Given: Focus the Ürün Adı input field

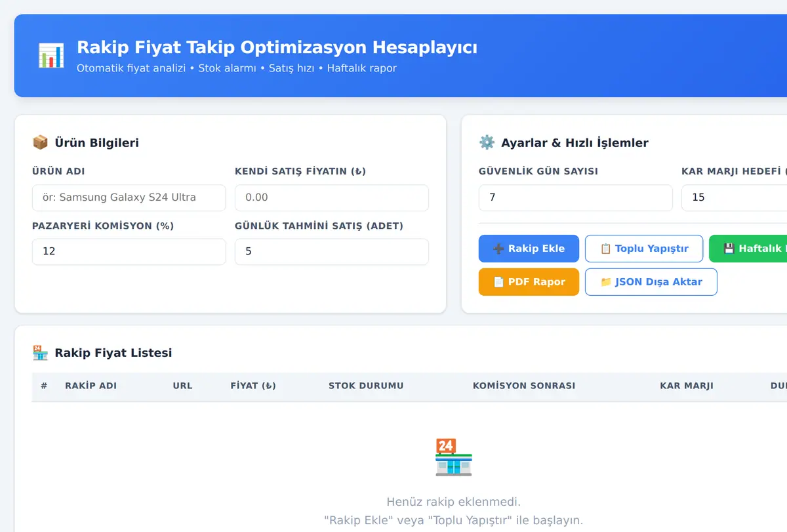Looking at the screenshot, I should [x=129, y=197].
